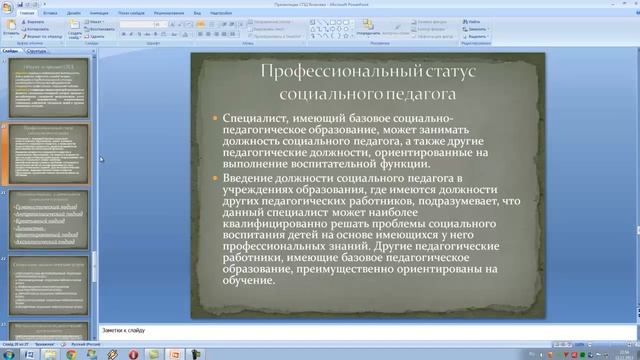Toggle Italic formatting button
This screenshot has height=360, width=640.
131,34
